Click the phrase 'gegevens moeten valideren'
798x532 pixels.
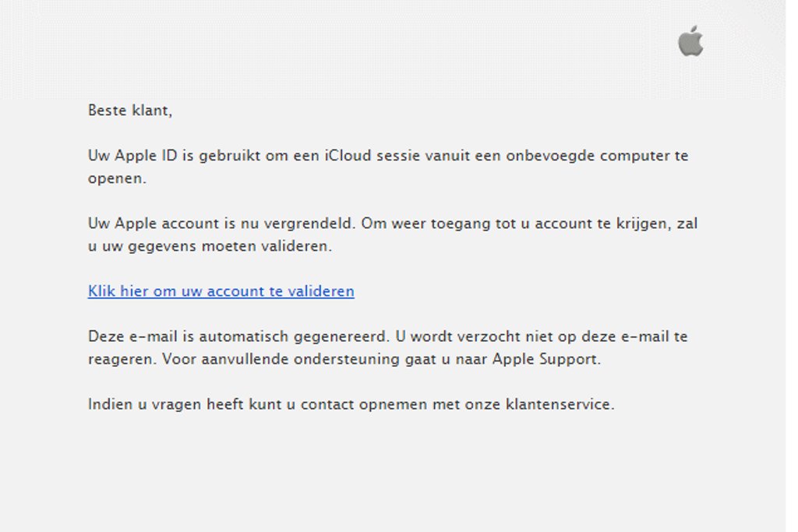click(x=242, y=246)
